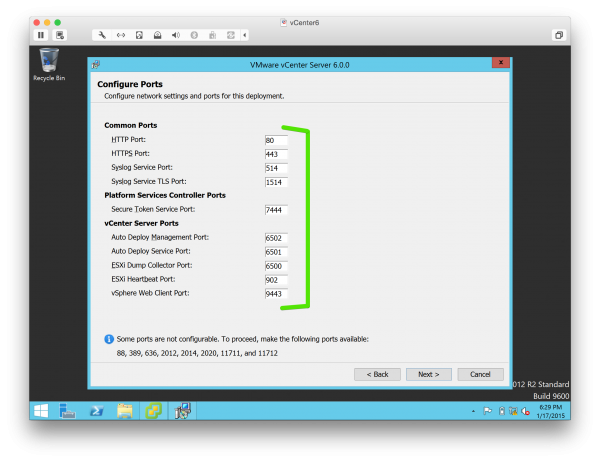Image resolution: width=600 pixels, height=462 pixels.
Task: Click the blue information icon
Action: point(109,339)
